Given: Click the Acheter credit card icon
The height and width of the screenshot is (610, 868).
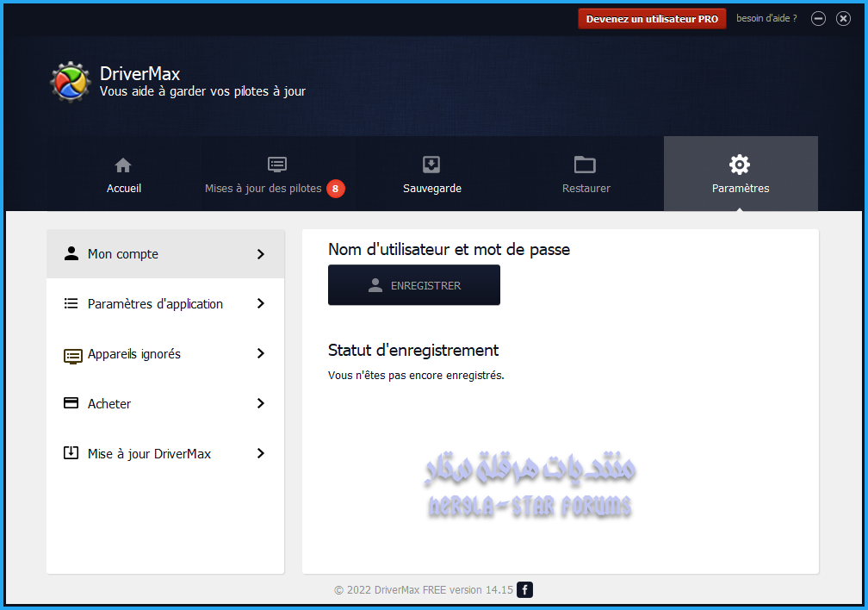Looking at the screenshot, I should click(x=71, y=402).
